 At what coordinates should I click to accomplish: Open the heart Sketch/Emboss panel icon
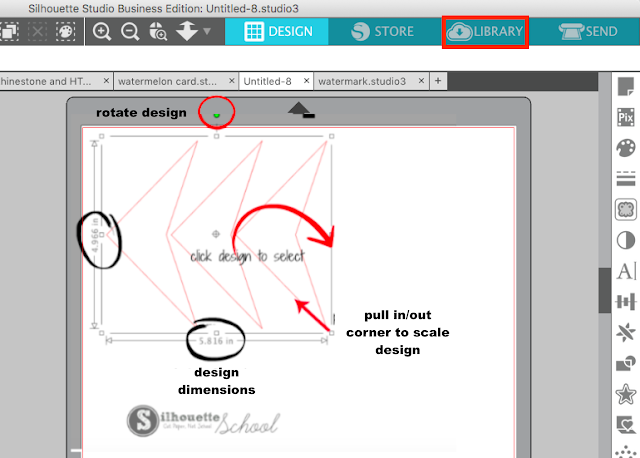tap(626, 425)
